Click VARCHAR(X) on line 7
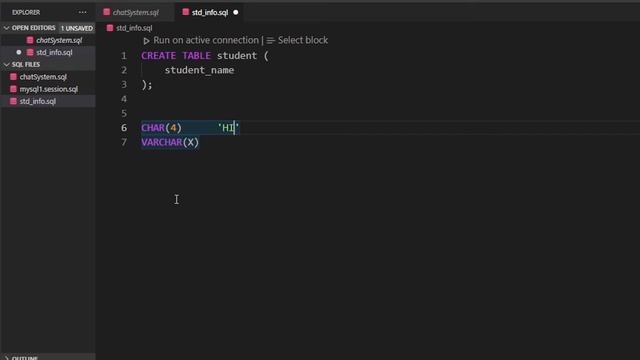Viewport: 640px width, 360px height. click(170, 142)
